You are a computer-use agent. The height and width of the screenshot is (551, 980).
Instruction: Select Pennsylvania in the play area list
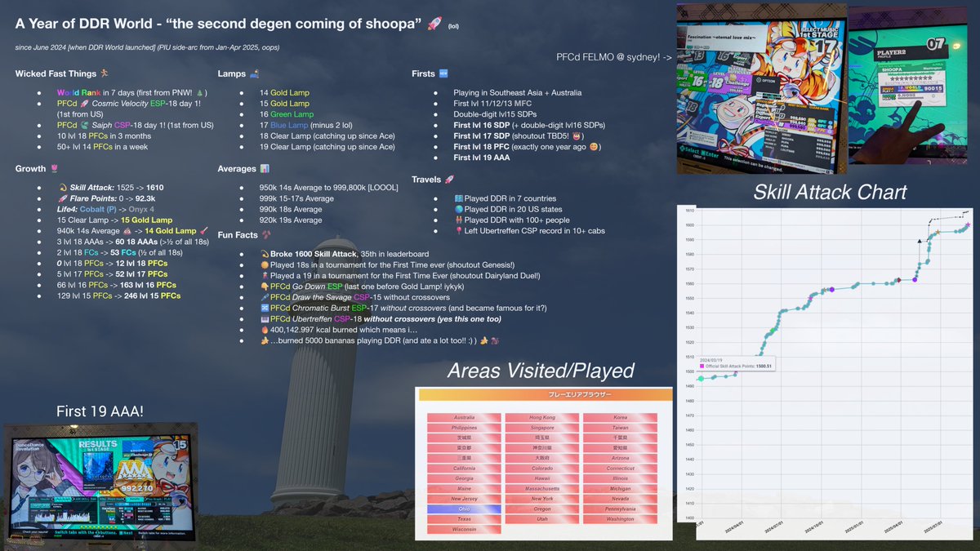621,509
